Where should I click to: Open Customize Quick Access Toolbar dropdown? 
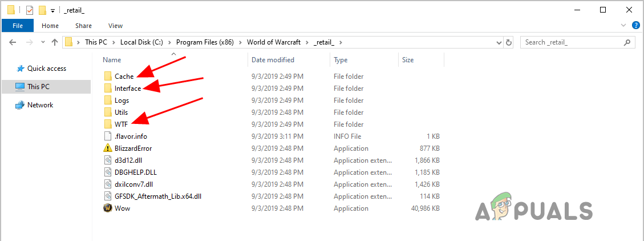(52, 10)
